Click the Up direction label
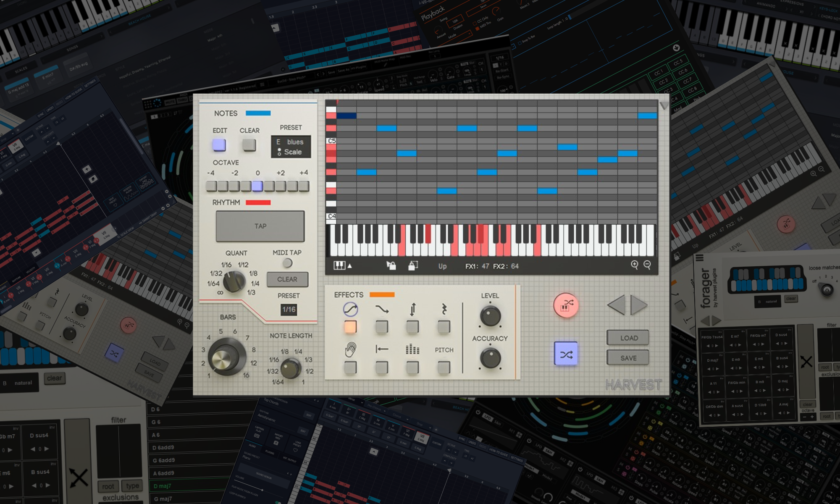 442,266
